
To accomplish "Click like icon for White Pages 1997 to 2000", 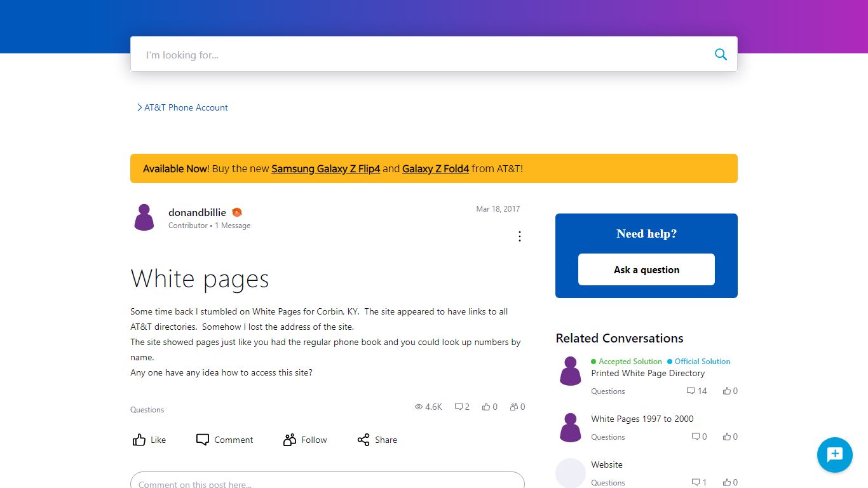I will coord(726,437).
